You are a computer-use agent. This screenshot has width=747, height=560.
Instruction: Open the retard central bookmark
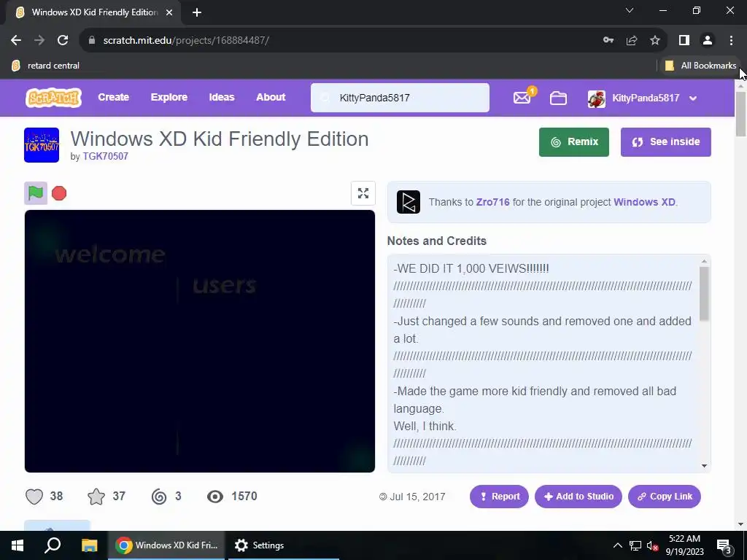(46, 66)
